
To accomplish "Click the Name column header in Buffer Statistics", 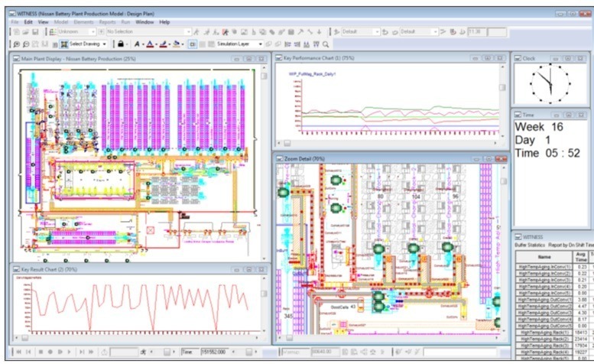I will tap(543, 258).
